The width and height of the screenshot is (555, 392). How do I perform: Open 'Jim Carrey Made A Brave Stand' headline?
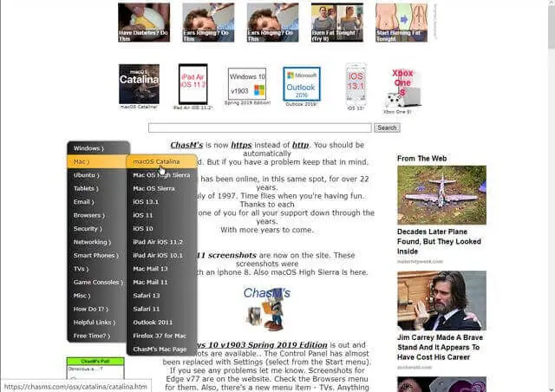coord(440,348)
